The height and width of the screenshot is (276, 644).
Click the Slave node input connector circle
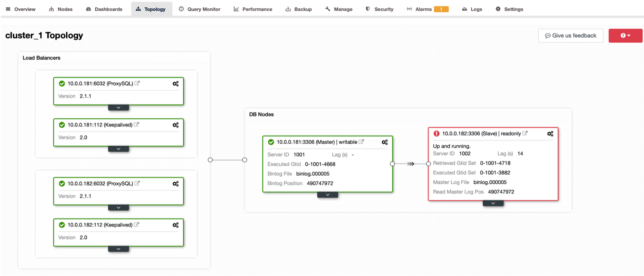(428, 164)
